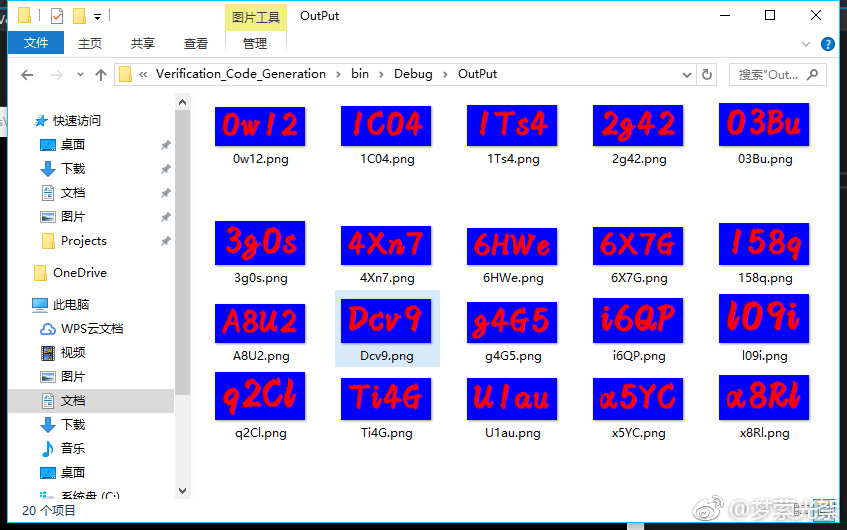Select 音乐 folder in the sidebar
847x530 pixels.
[73, 449]
